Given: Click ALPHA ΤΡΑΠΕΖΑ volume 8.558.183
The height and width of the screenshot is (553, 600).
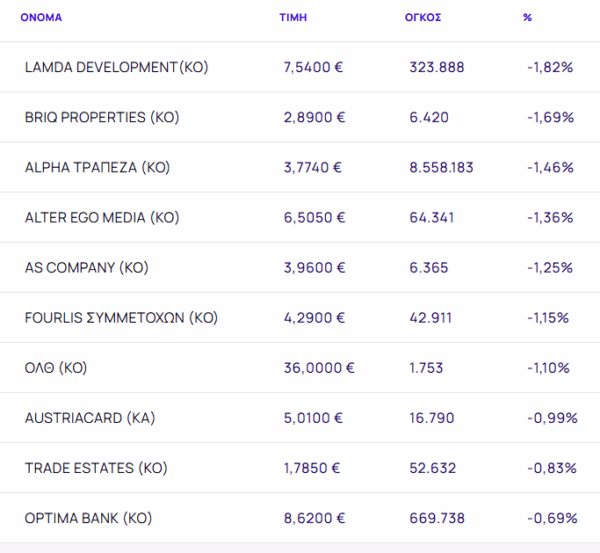Looking at the screenshot, I should tap(441, 167).
